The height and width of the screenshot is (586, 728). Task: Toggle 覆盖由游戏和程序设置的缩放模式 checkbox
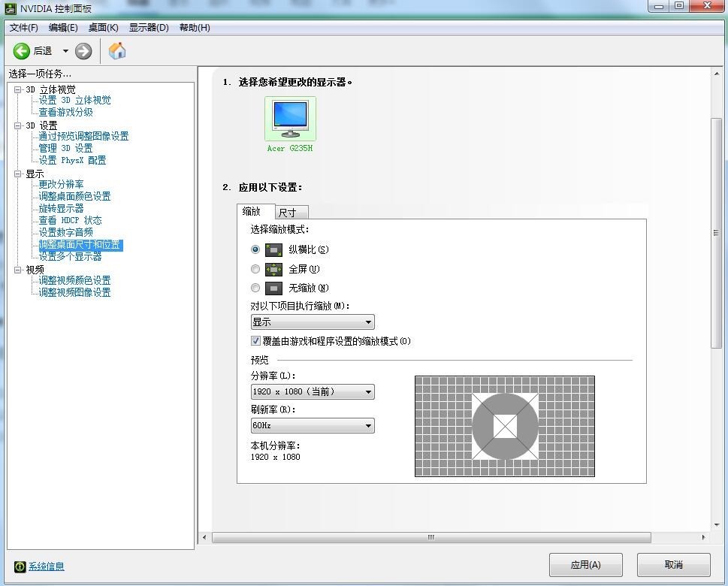click(x=255, y=341)
